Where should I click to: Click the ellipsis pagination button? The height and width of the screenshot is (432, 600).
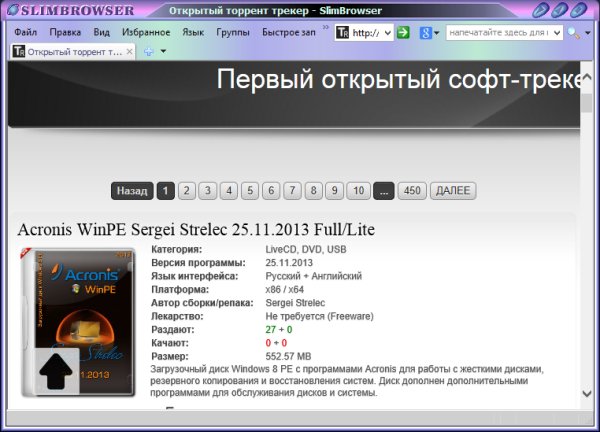click(384, 191)
